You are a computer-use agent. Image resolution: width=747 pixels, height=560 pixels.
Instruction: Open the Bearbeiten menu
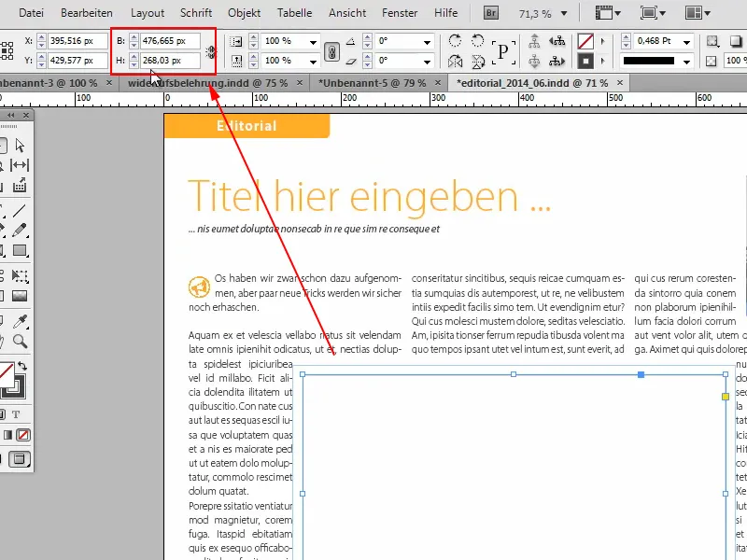coord(87,13)
